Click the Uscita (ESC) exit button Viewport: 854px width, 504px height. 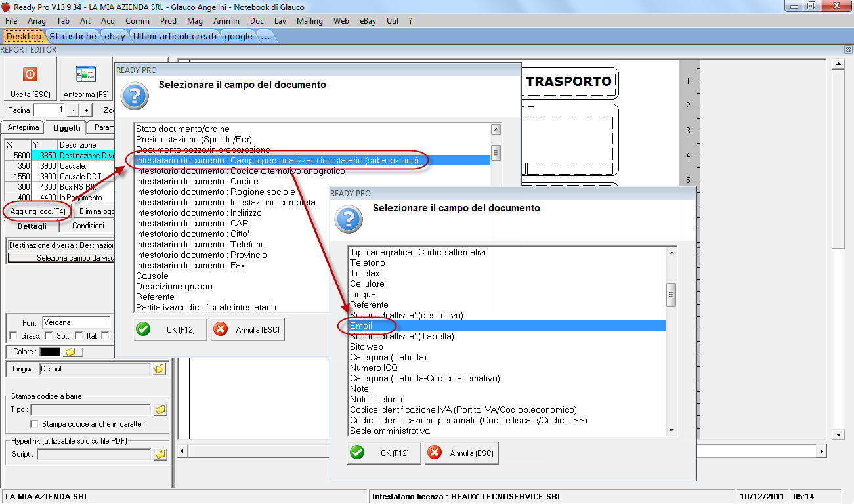click(30, 79)
